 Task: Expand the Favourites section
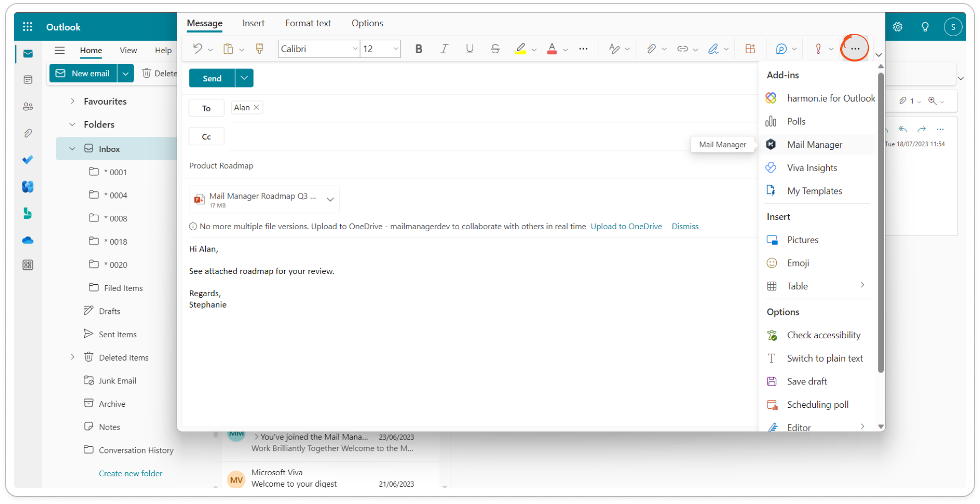[72, 101]
